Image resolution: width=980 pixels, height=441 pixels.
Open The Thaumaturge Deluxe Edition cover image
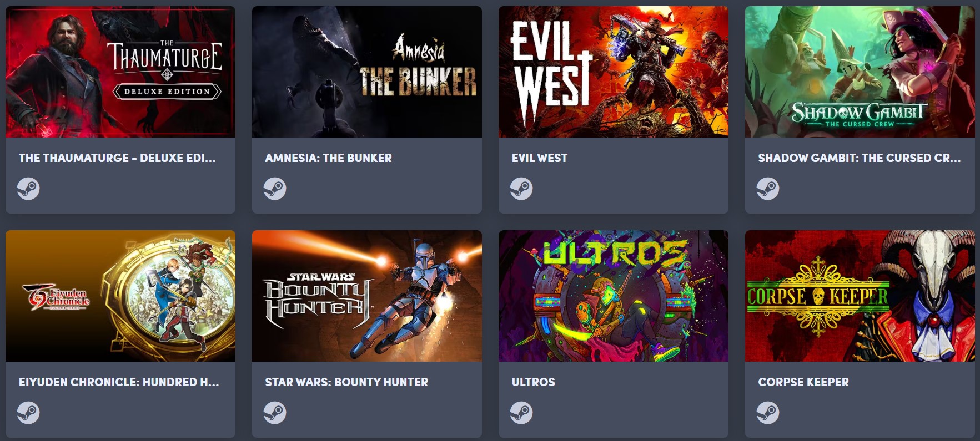(120, 72)
